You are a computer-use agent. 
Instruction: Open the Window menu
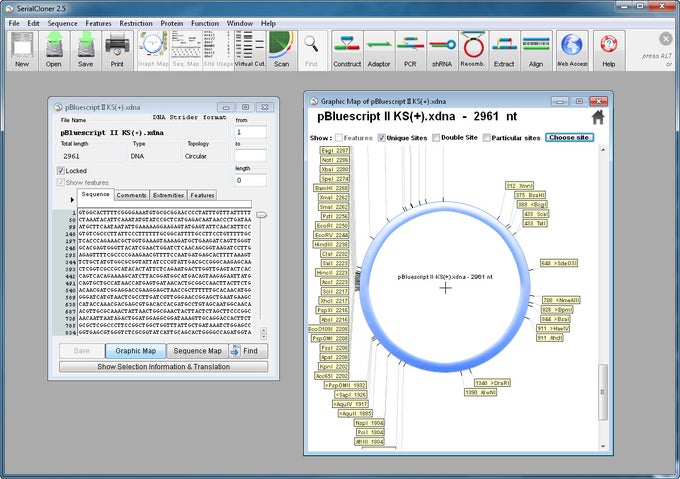[x=240, y=23]
